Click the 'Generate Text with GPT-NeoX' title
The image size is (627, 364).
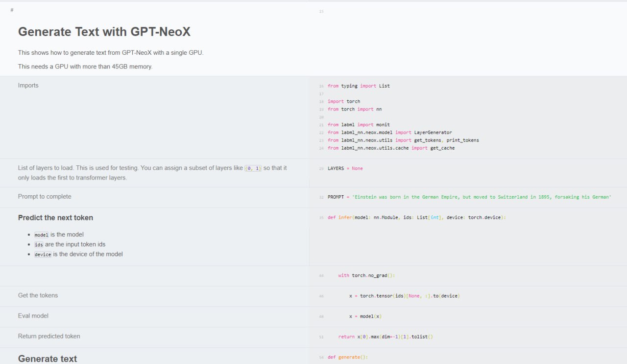click(x=104, y=32)
